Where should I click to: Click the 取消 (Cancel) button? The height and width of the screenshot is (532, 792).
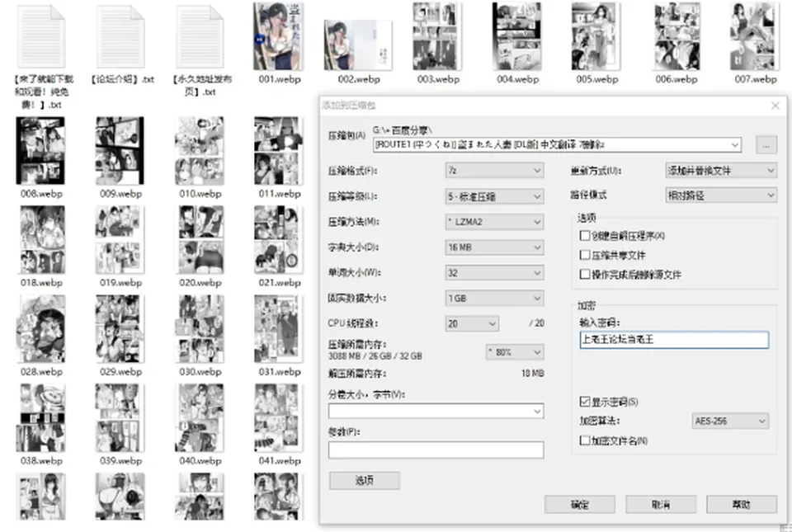click(661, 504)
